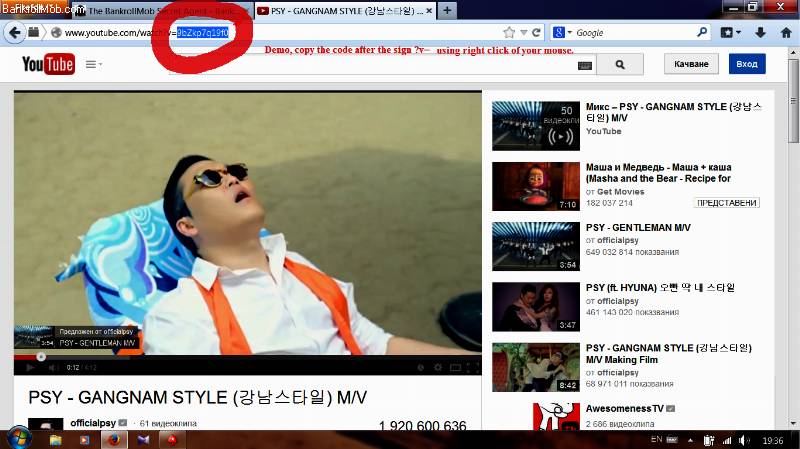Viewport: 800px width, 449px height.
Task: Reload the page with the refresh icon
Action: 536,33
